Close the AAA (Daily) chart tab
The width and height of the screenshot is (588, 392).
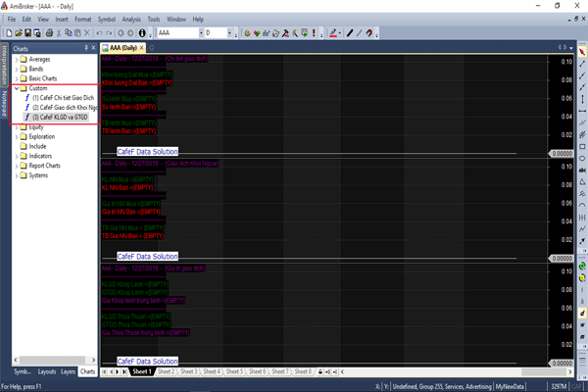coord(142,48)
